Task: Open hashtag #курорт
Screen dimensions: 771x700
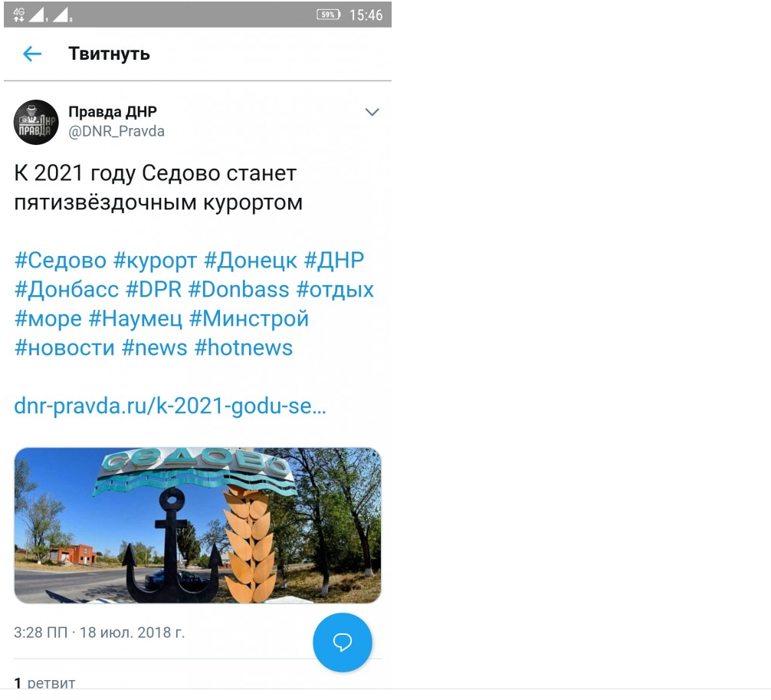Action: 156,261
